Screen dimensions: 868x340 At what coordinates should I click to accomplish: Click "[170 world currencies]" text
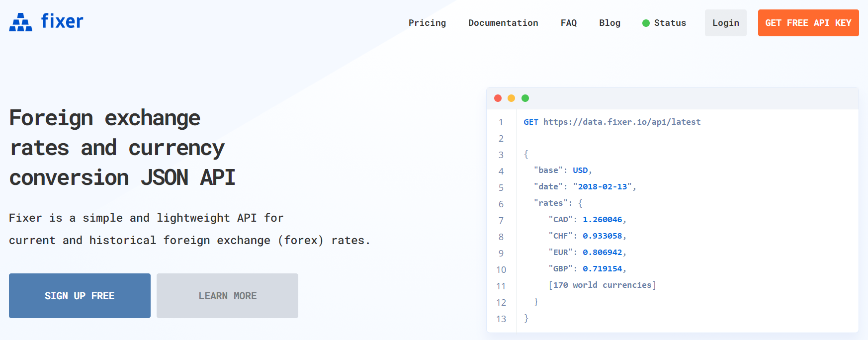[x=602, y=285]
